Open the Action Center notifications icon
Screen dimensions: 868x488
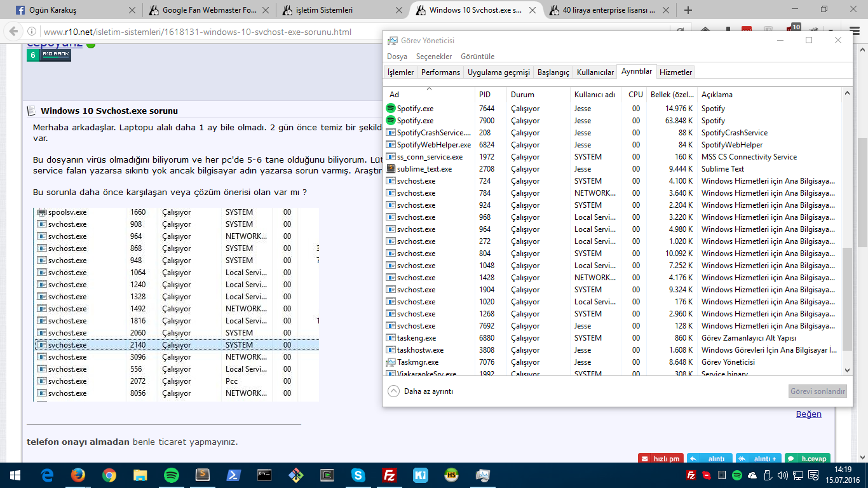pos(815,475)
